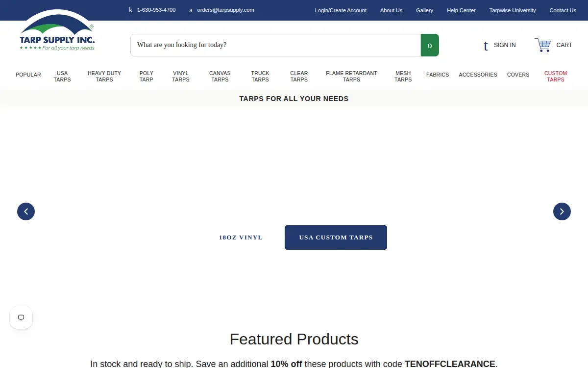Click the green search submit button
This screenshot has height=368, width=588.
[430, 45]
